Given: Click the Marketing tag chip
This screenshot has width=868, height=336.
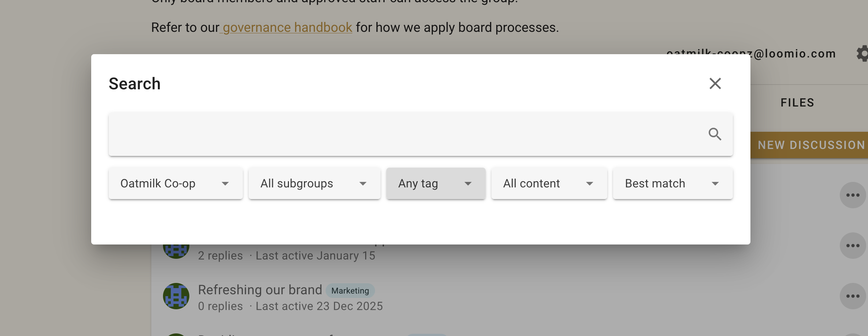Looking at the screenshot, I should click(350, 291).
